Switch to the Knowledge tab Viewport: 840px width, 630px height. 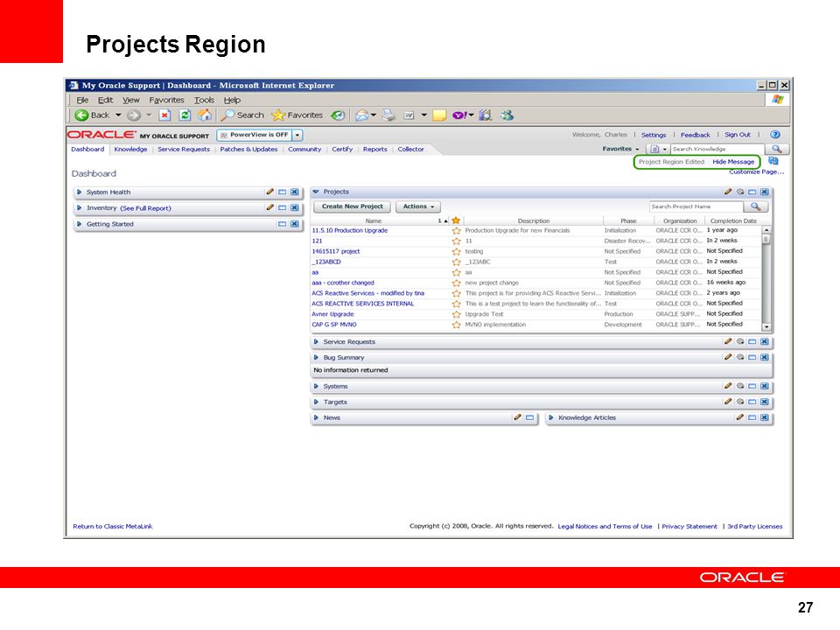[130, 150]
